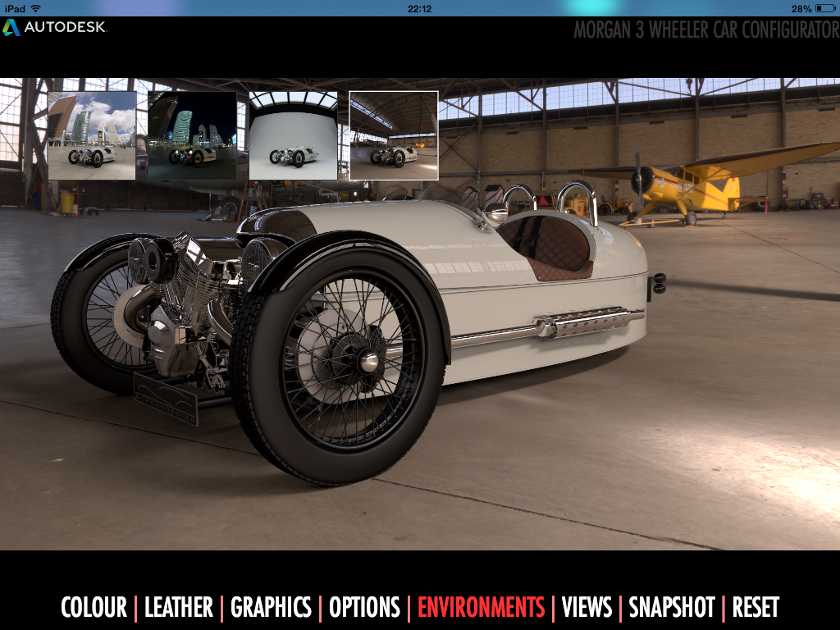
Task: Tap the yellow airplane in the hangar
Action: point(697,185)
